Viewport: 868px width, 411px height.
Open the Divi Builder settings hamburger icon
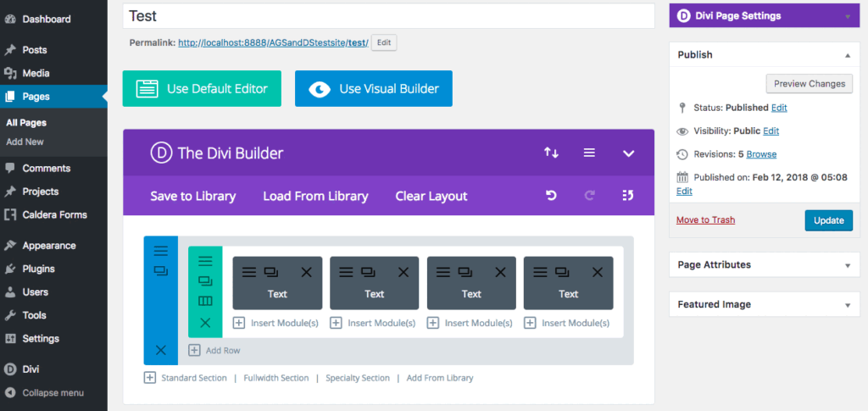590,153
